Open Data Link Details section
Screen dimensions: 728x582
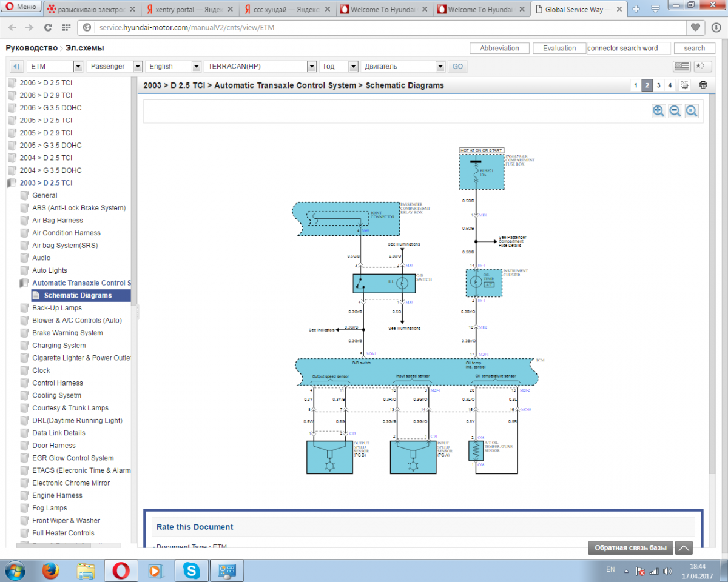click(x=59, y=433)
